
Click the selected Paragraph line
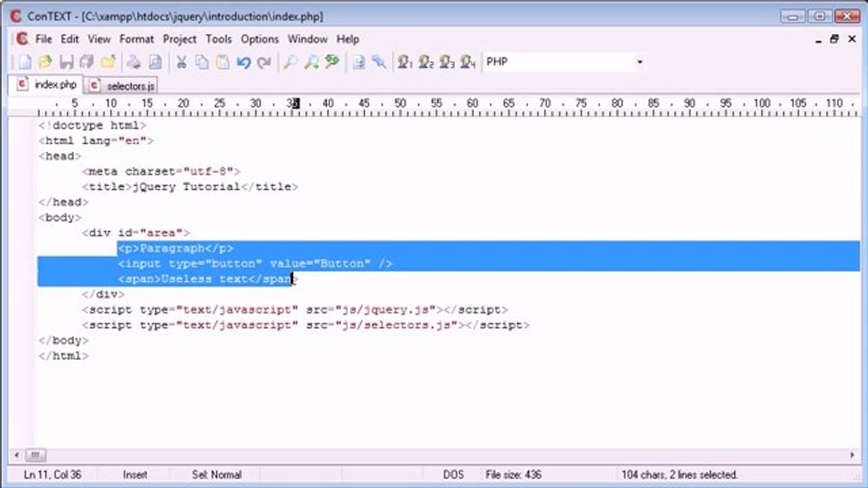click(x=176, y=248)
